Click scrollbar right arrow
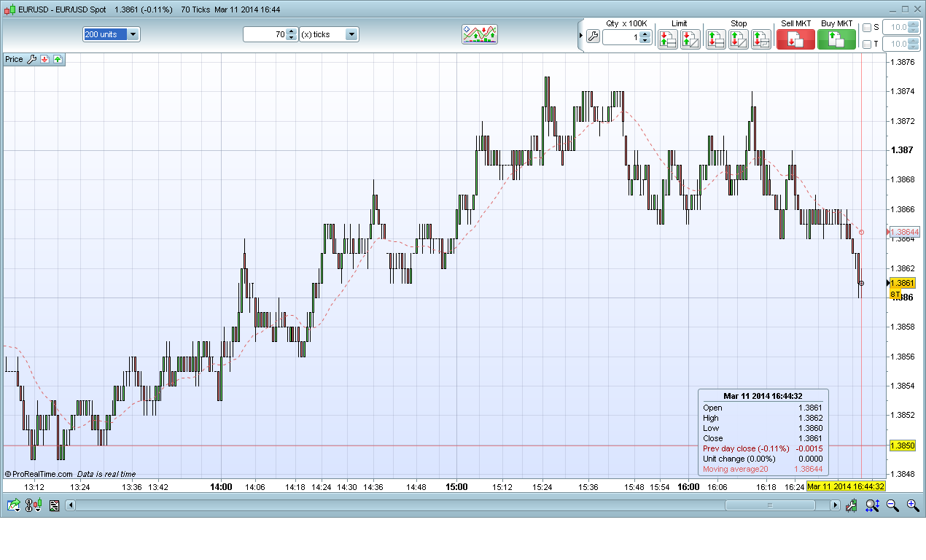The height and width of the screenshot is (560, 926). point(836,505)
